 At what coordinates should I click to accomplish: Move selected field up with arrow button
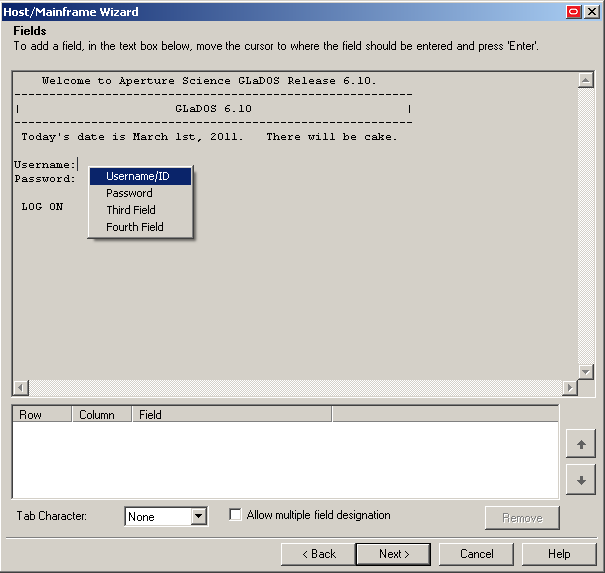(x=581, y=444)
